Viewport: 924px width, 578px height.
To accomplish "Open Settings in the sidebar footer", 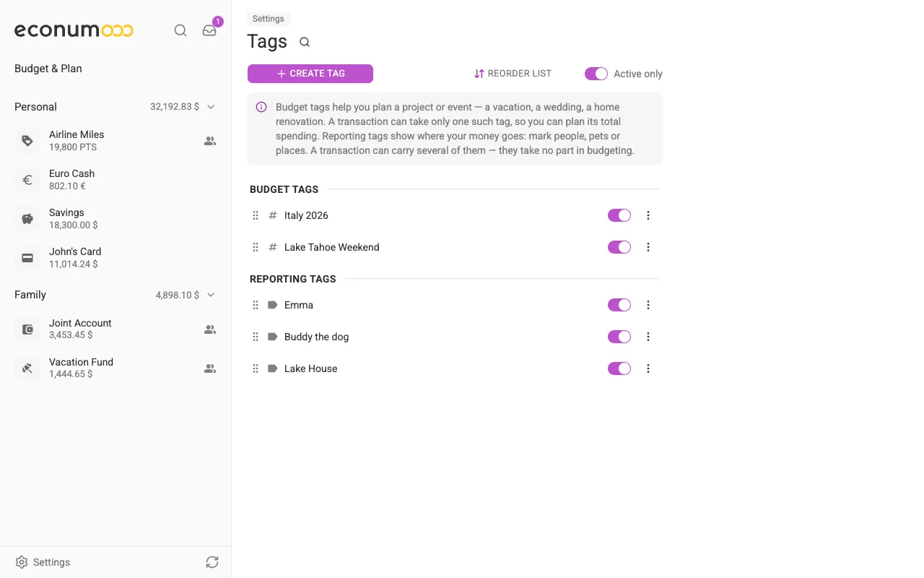I will point(43,562).
